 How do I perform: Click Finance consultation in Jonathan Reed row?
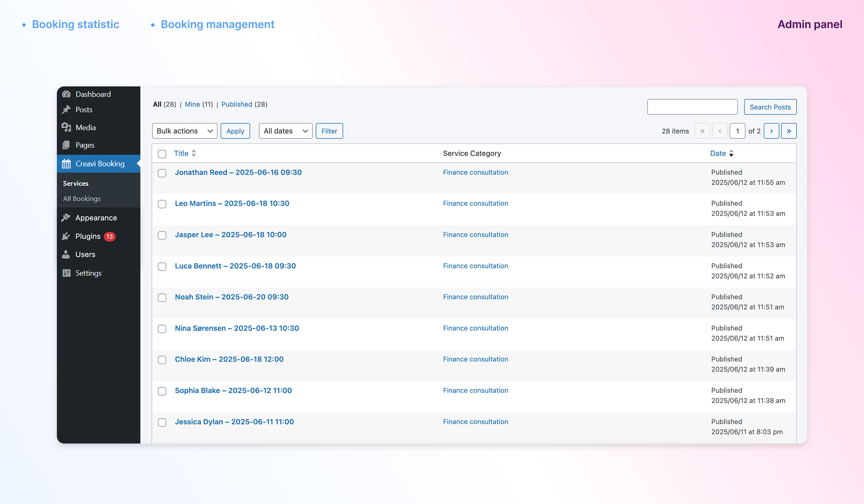476,172
